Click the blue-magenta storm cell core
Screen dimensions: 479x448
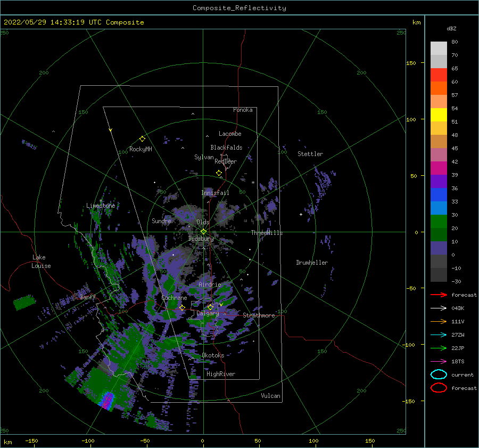pyautogui.click(x=107, y=400)
